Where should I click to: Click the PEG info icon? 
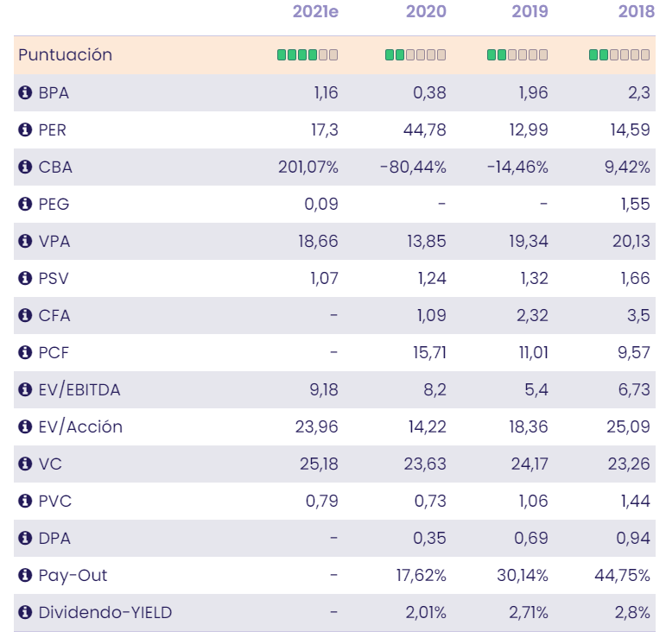pos(25,205)
